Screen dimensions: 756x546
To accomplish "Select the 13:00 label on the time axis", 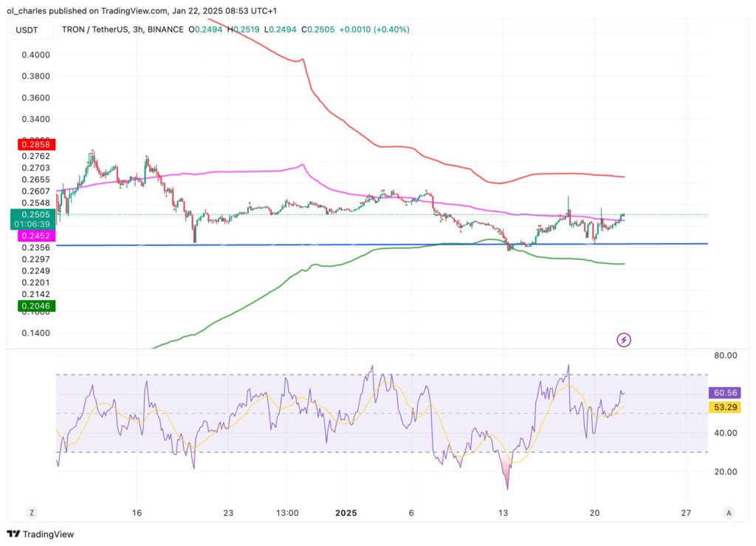I will pyautogui.click(x=287, y=512).
